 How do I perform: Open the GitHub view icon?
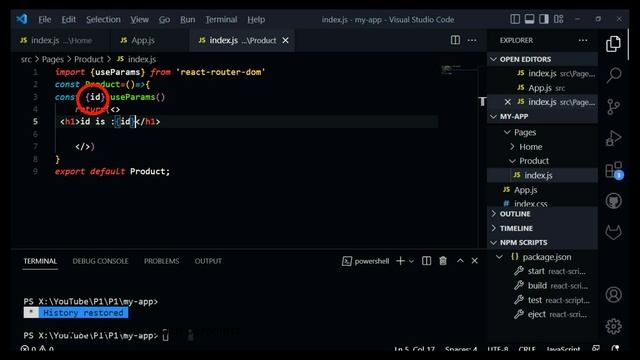pos(613,201)
